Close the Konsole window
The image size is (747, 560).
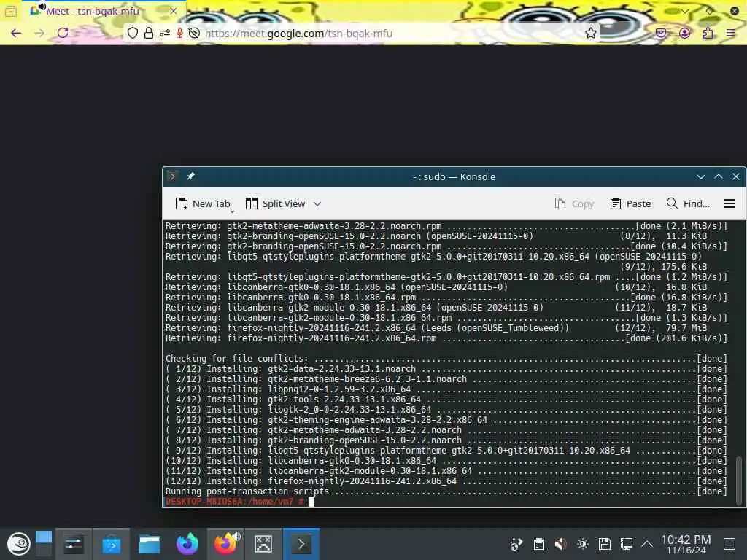[x=736, y=176]
